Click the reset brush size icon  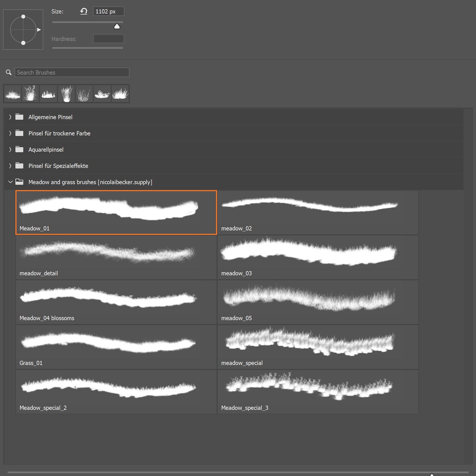tap(83, 11)
